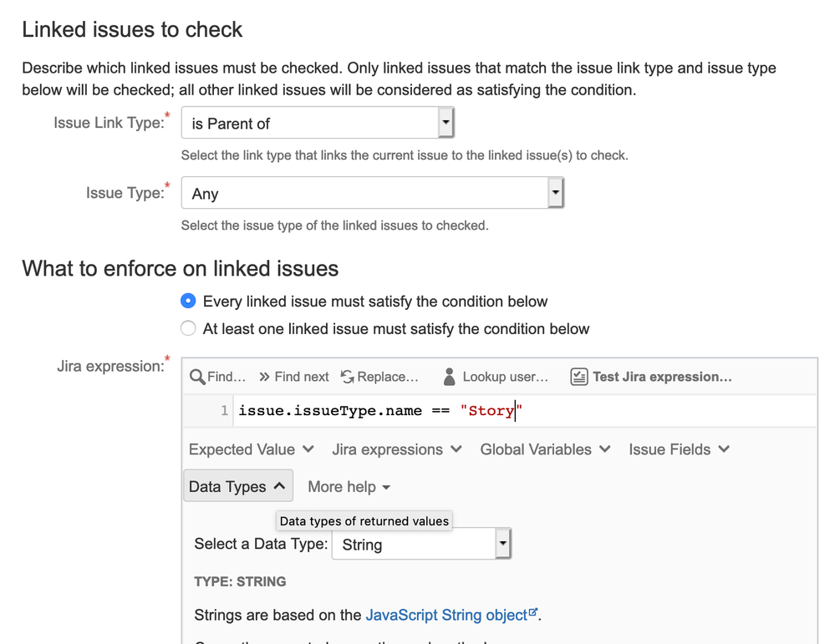
Task: Click What to enforce on linked issues heading
Action: click(180, 268)
